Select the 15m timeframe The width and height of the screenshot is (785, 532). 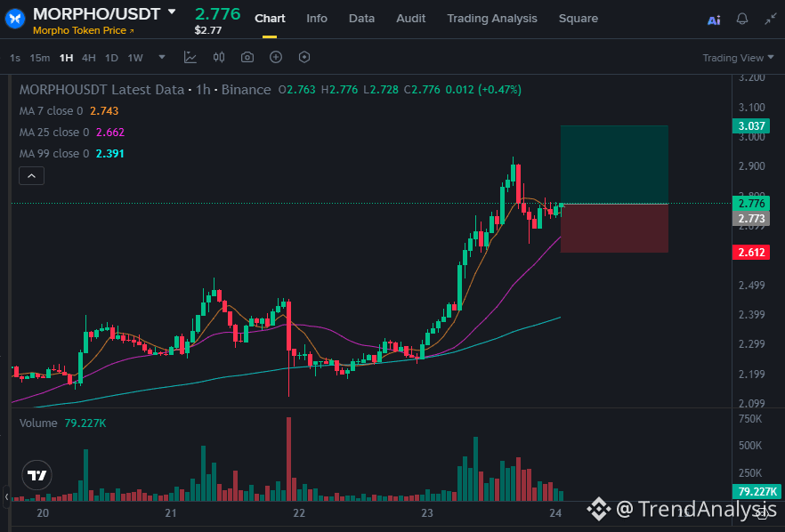click(x=39, y=58)
